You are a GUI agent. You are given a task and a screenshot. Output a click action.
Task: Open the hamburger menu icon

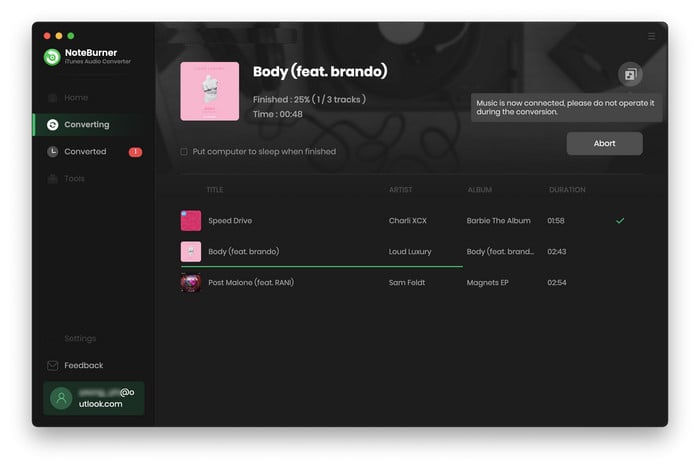coord(651,36)
